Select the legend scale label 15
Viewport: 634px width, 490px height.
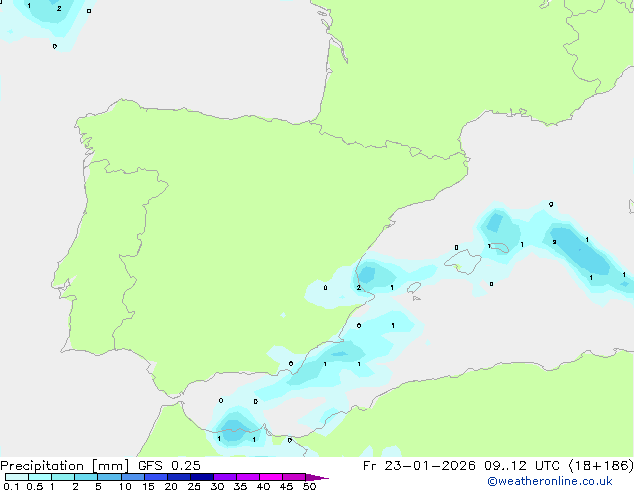click(x=148, y=486)
